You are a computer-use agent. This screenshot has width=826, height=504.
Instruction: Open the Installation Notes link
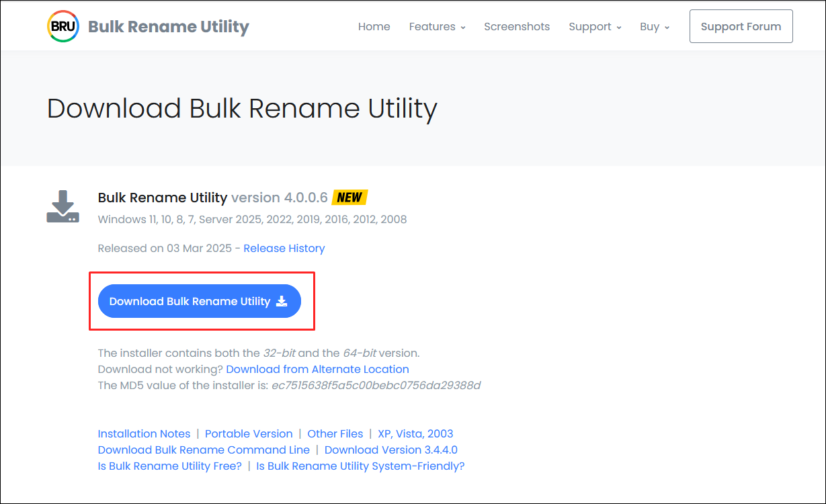click(144, 433)
